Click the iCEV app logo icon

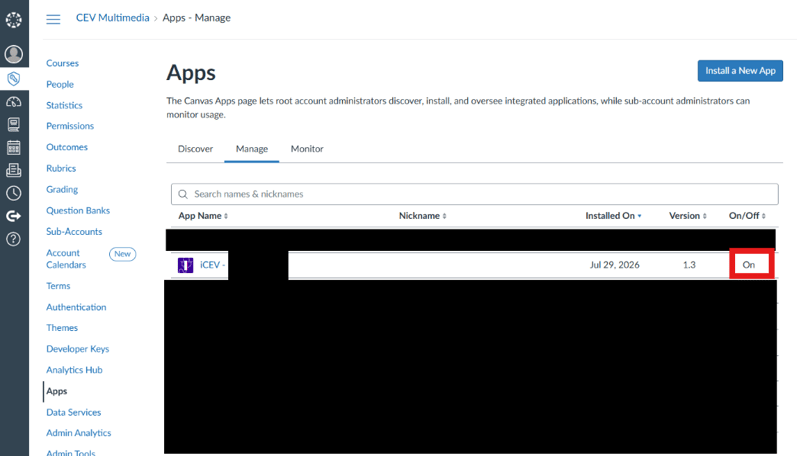(185, 265)
